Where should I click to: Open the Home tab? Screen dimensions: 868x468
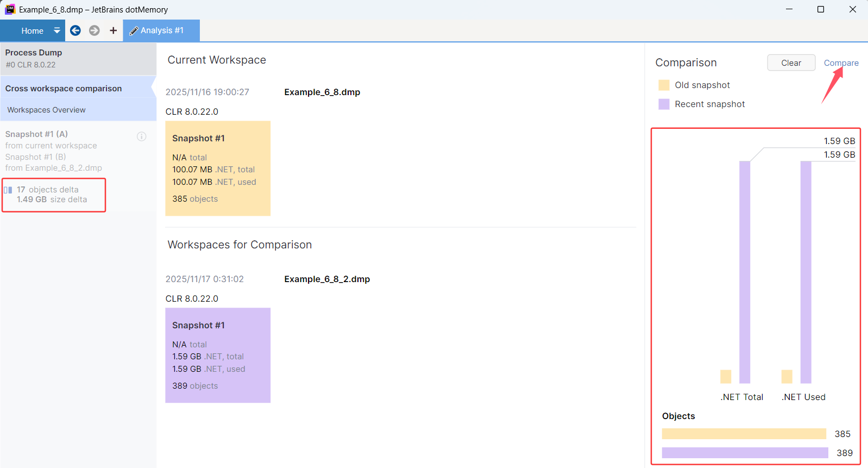(x=32, y=31)
